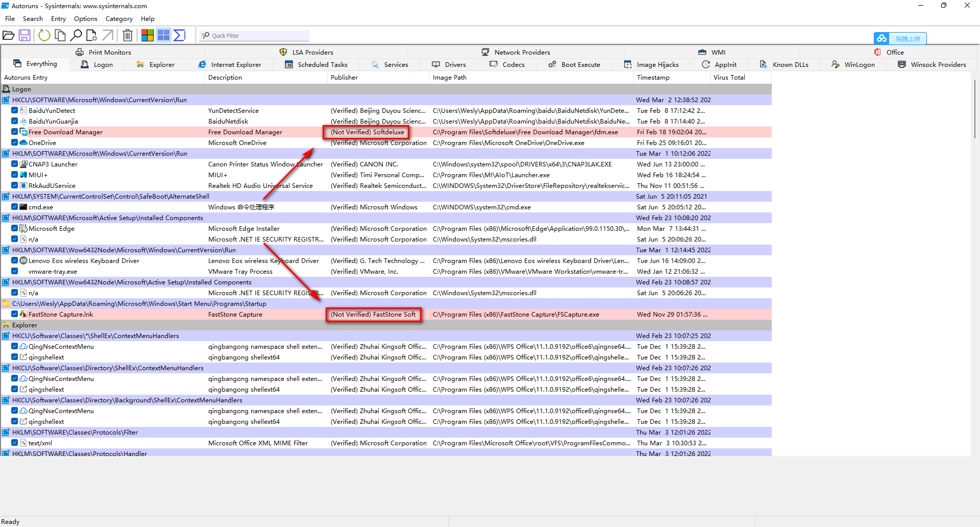
Task: Click the colorful Microsoft logo toolbar icon
Action: point(148,35)
